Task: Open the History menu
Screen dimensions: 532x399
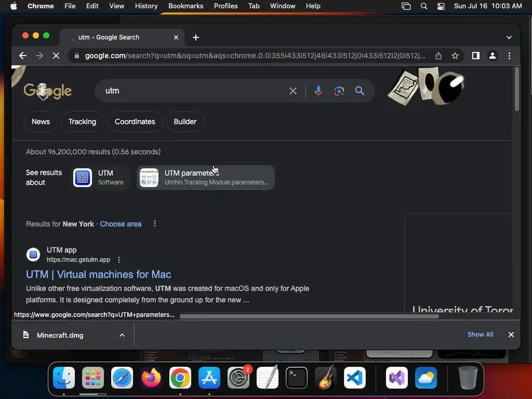Action: click(146, 6)
